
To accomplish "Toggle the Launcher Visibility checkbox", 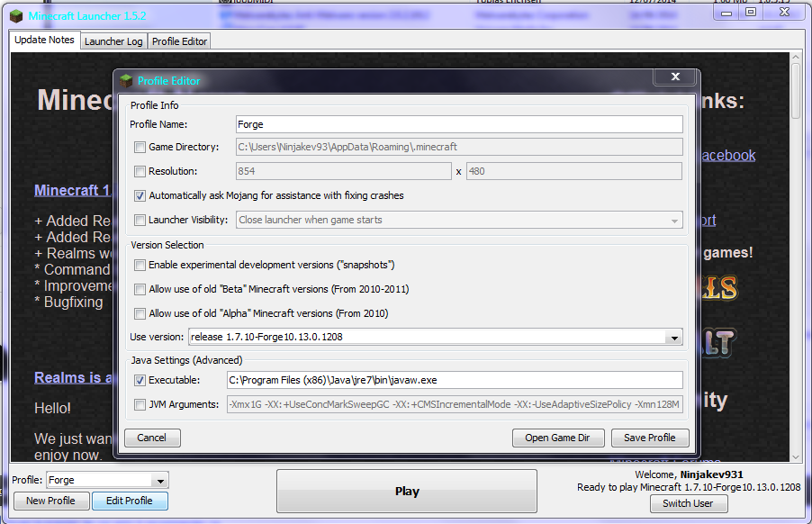I will pos(140,220).
